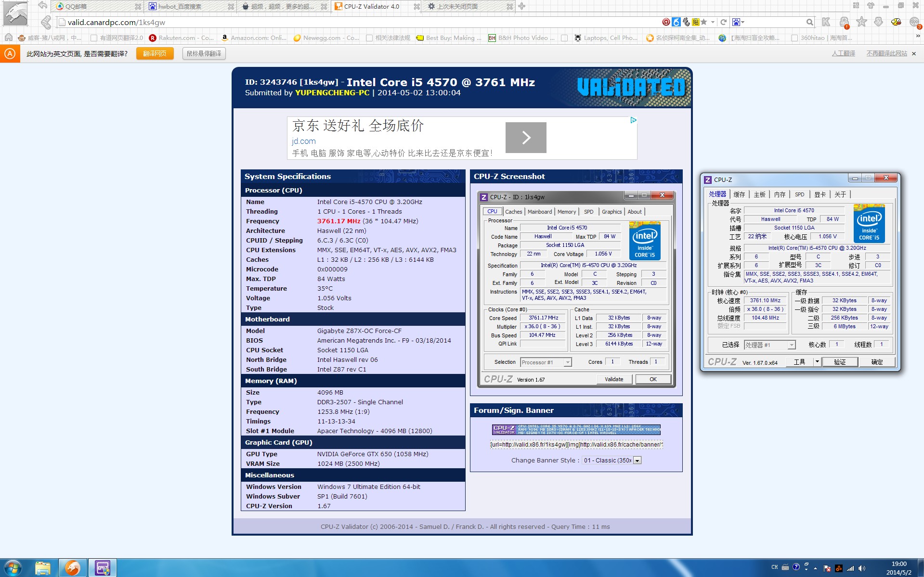Select the 显卡 tab in CPU-Z window
This screenshot has width=924, height=577.
click(x=820, y=194)
